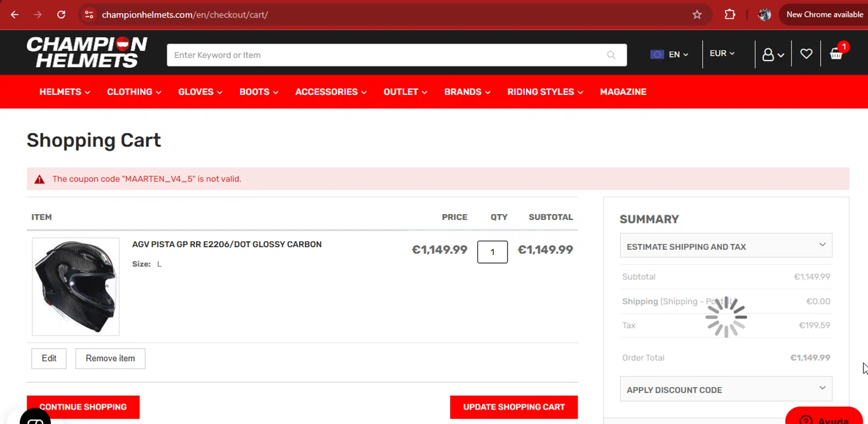868x424 pixels.
Task: Click the Remove item button
Action: tap(110, 359)
